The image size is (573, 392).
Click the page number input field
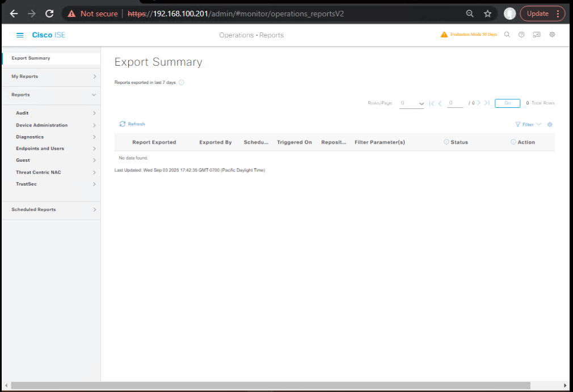click(455, 103)
